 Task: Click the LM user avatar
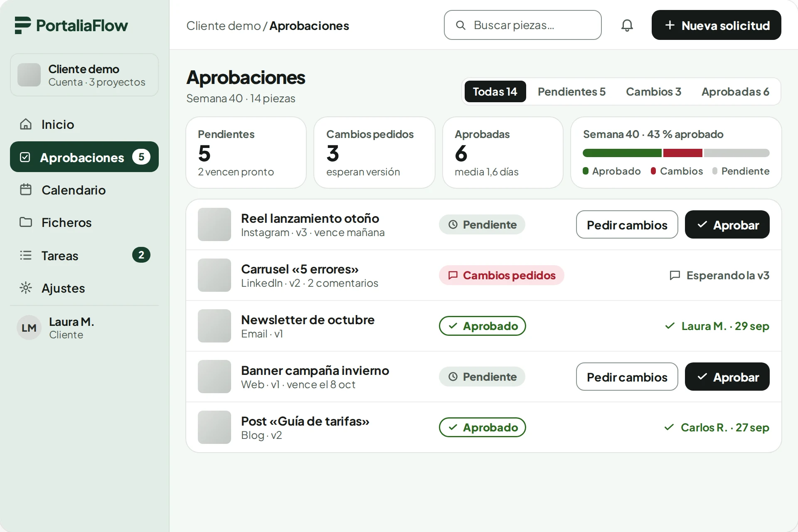click(29, 328)
